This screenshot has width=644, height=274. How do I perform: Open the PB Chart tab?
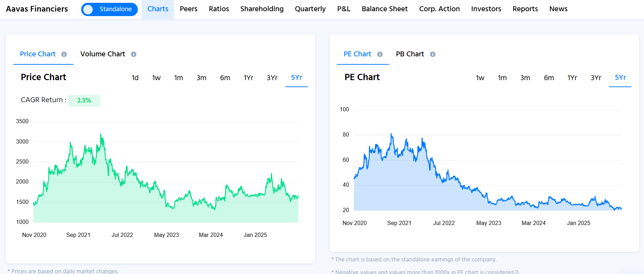410,54
